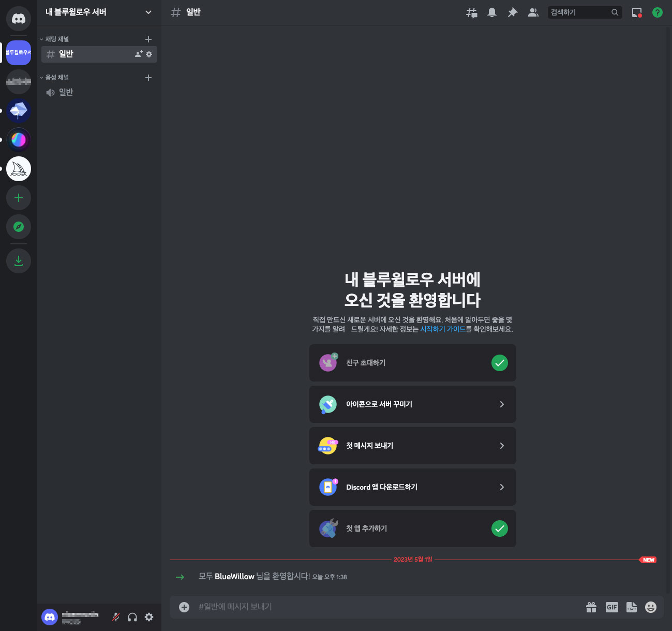Add a server with the plus icon

pyautogui.click(x=19, y=198)
